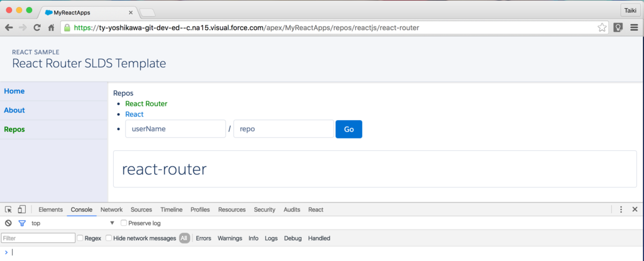
Task: Open the React DevTools tab
Action: click(316, 209)
